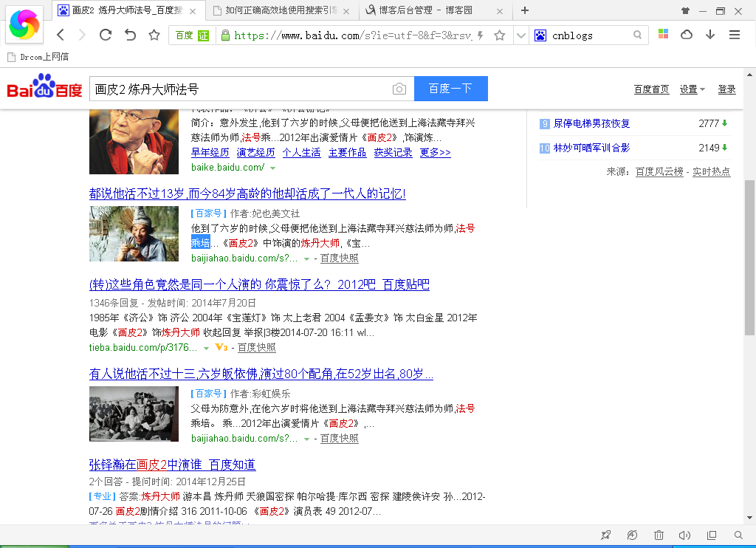This screenshot has width=756, height=548.
Task: Click the 济公 costume thumbnail image
Action: [x=134, y=234]
